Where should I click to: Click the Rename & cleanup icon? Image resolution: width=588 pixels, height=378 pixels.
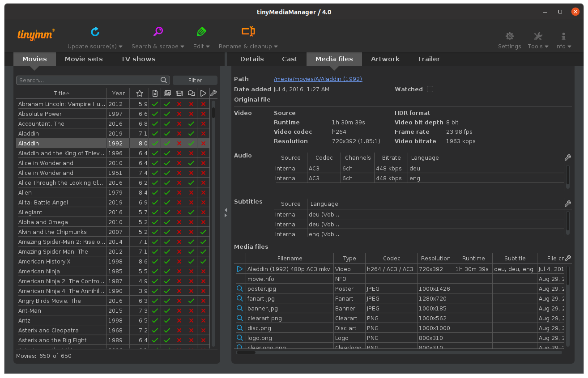[x=248, y=32]
